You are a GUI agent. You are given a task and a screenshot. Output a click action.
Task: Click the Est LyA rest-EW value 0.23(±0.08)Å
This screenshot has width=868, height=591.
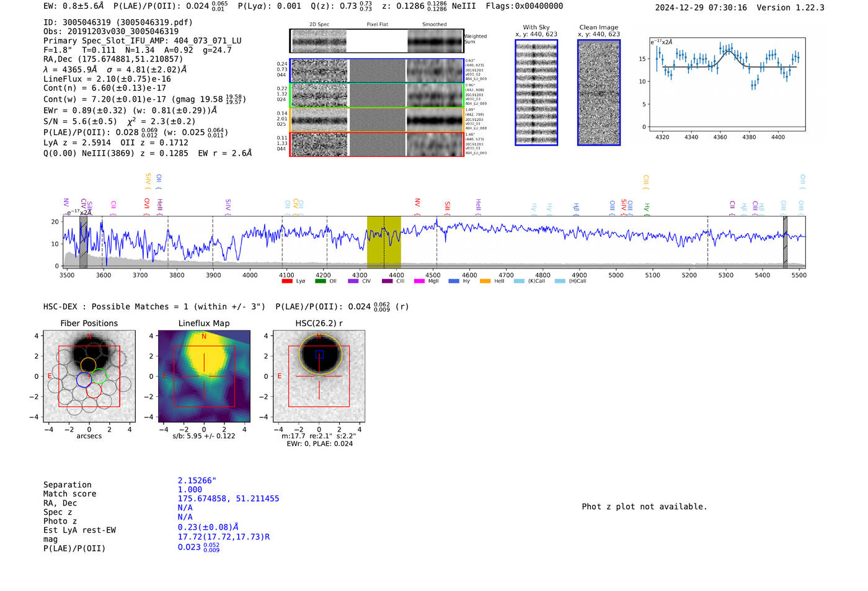208,527
